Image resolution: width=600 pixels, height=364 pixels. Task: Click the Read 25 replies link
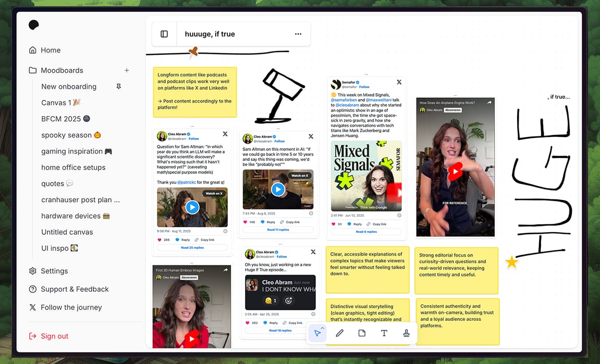pos(192,247)
